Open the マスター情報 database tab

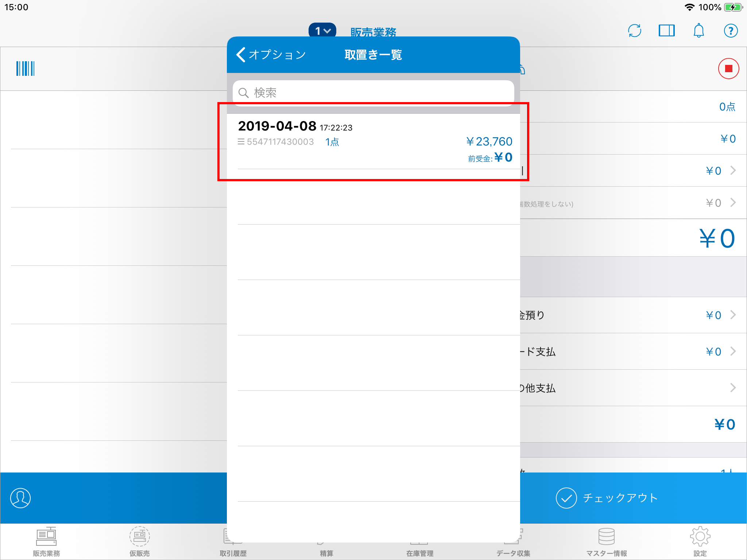coord(607,542)
